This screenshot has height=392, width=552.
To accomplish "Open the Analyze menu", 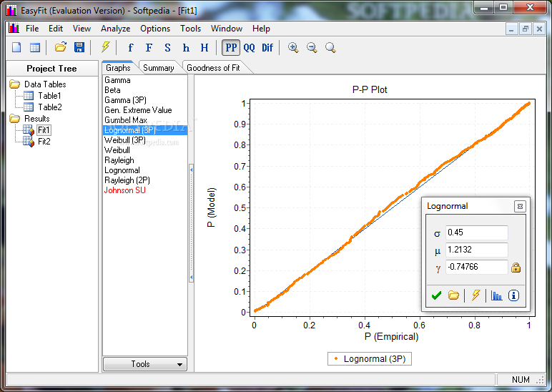I will [115, 29].
